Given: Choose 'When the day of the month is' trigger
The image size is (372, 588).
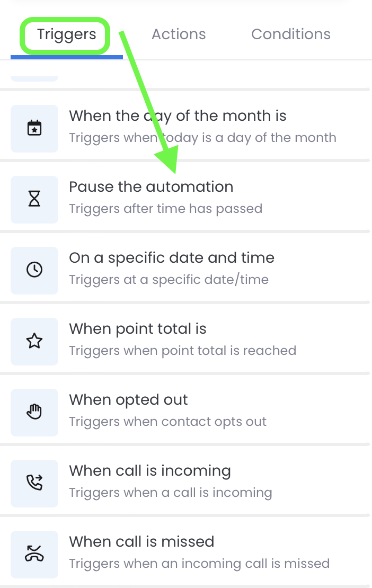Looking at the screenshot, I should click(x=178, y=116).
